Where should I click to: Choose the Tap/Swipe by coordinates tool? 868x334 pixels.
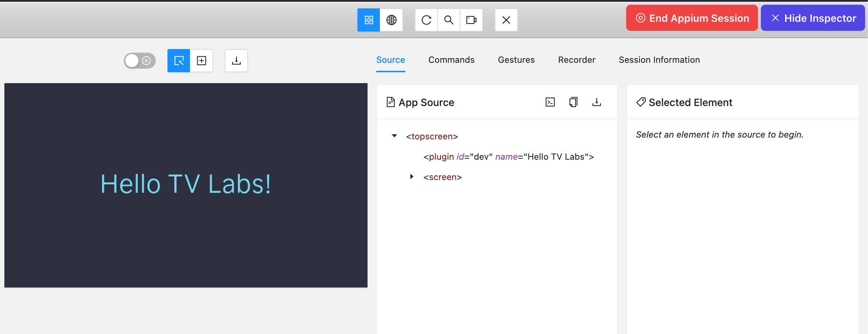pos(202,61)
